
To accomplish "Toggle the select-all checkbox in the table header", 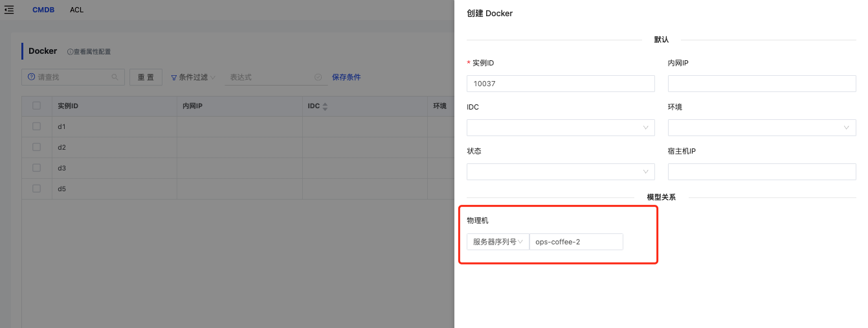I will coord(37,106).
